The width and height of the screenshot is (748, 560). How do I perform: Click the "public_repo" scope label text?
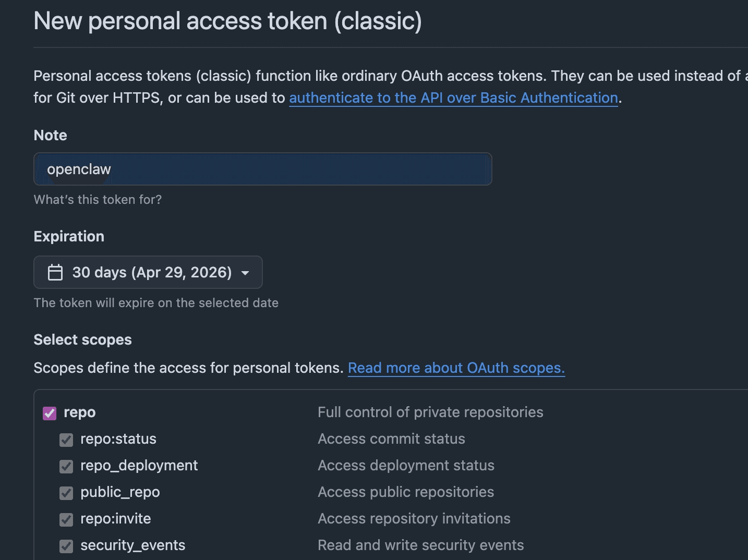coord(120,492)
